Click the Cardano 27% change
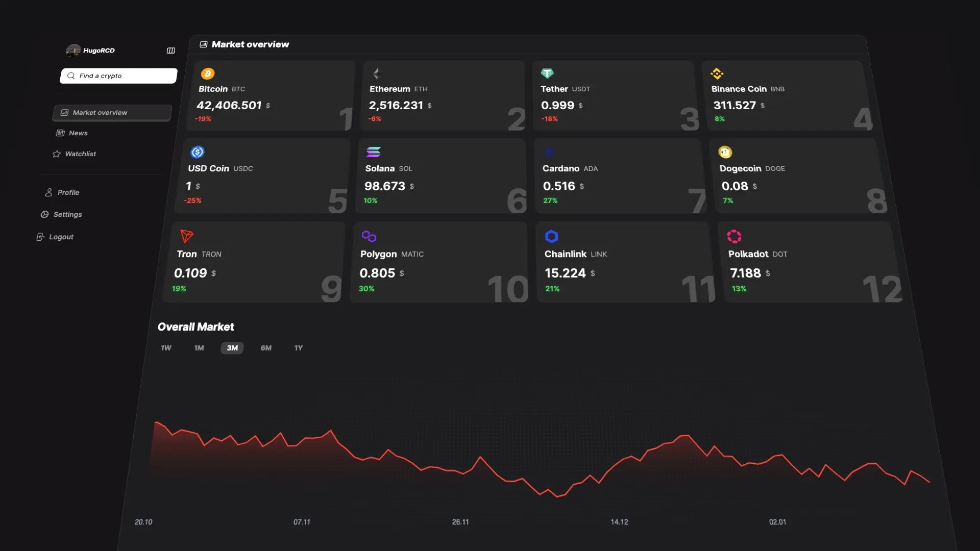Image resolution: width=980 pixels, height=551 pixels. click(x=550, y=201)
